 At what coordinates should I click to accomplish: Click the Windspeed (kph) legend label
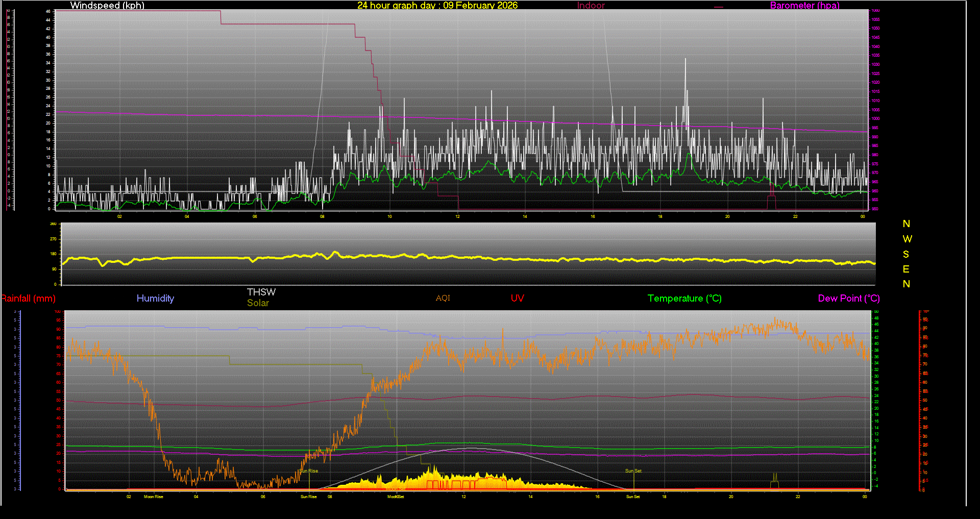(x=107, y=6)
